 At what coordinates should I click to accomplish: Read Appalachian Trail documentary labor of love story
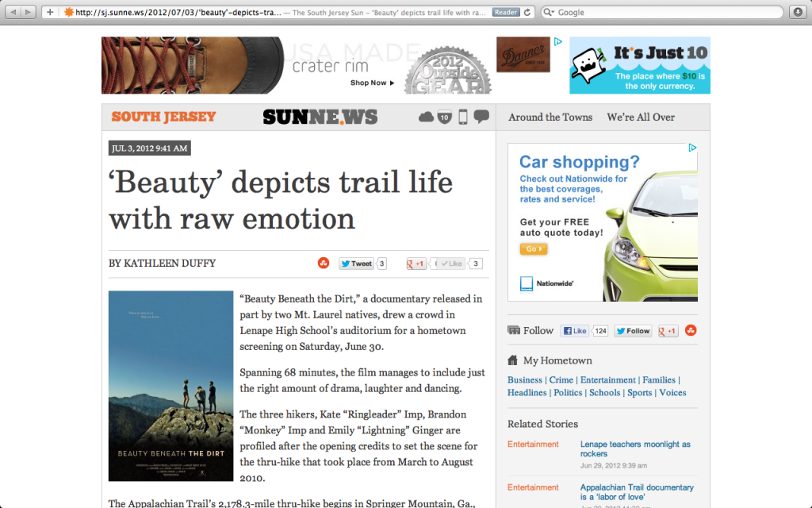click(637, 492)
